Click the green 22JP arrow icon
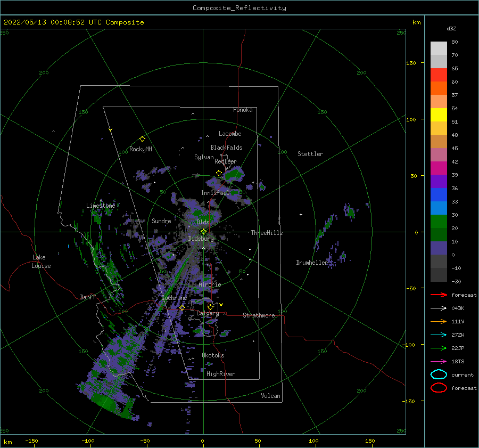 point(439,348)
